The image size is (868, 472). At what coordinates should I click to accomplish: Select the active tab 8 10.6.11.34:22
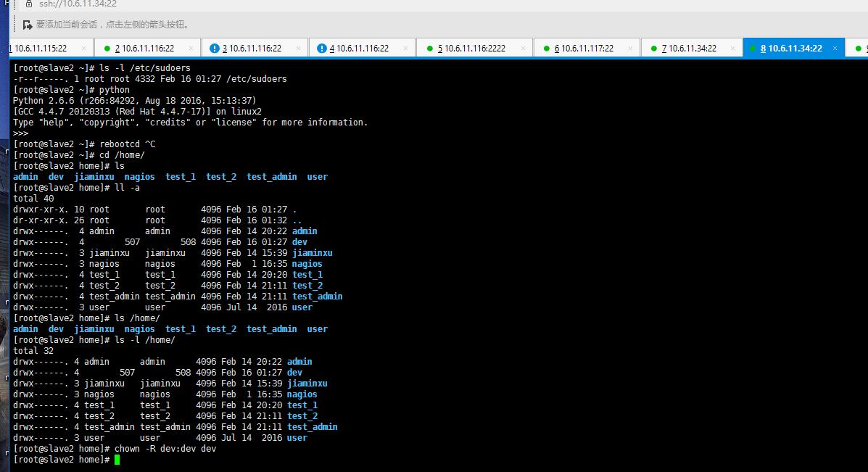(794, 49)
